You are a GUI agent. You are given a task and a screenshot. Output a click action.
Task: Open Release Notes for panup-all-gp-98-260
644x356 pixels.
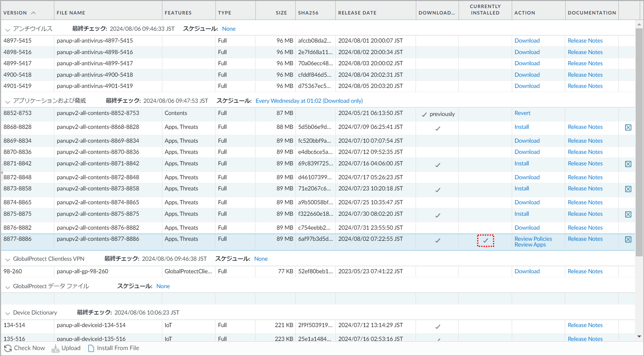pos(585,271)
